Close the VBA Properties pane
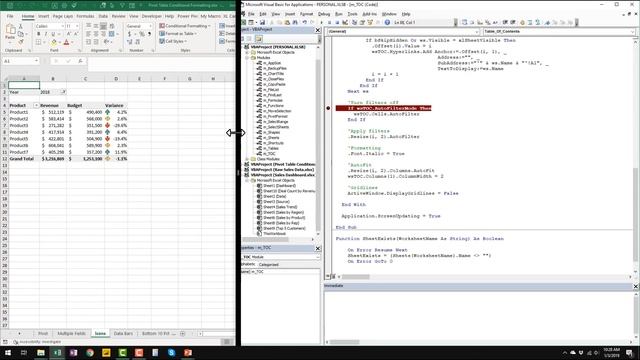 point(318,248)
